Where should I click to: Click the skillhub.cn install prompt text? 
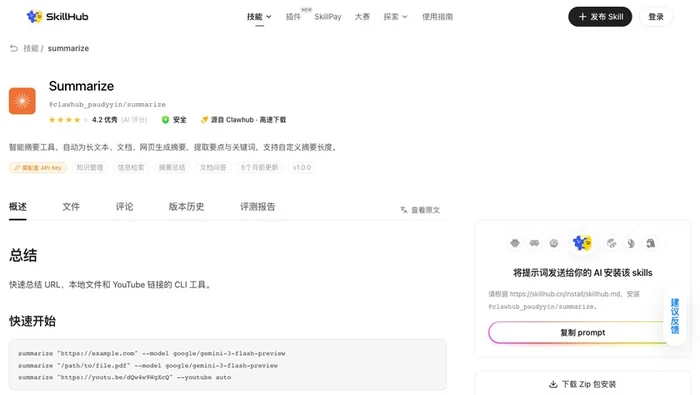point(564,300)
